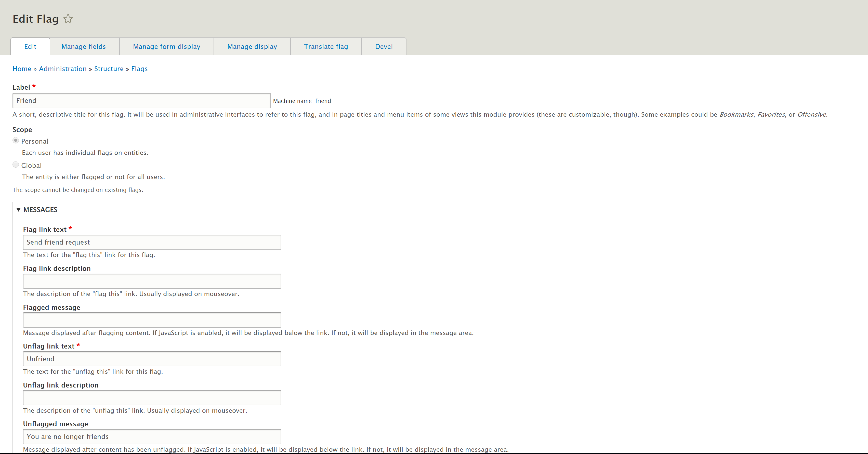The image size is (868, 454).
Task: Collapse the MESSAGES section triangle
Action: 19,209
